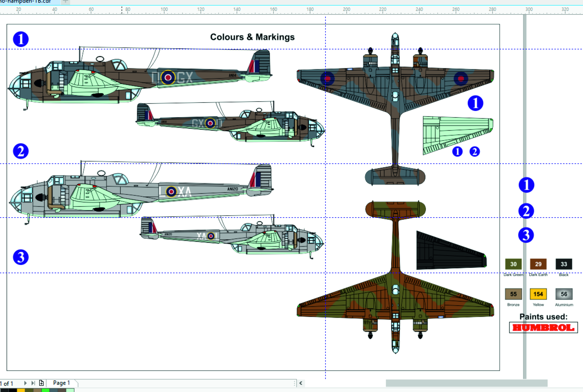
Task: Select the paint chip numbered 56
Action: pyautogui.click(x=564, y=294)
